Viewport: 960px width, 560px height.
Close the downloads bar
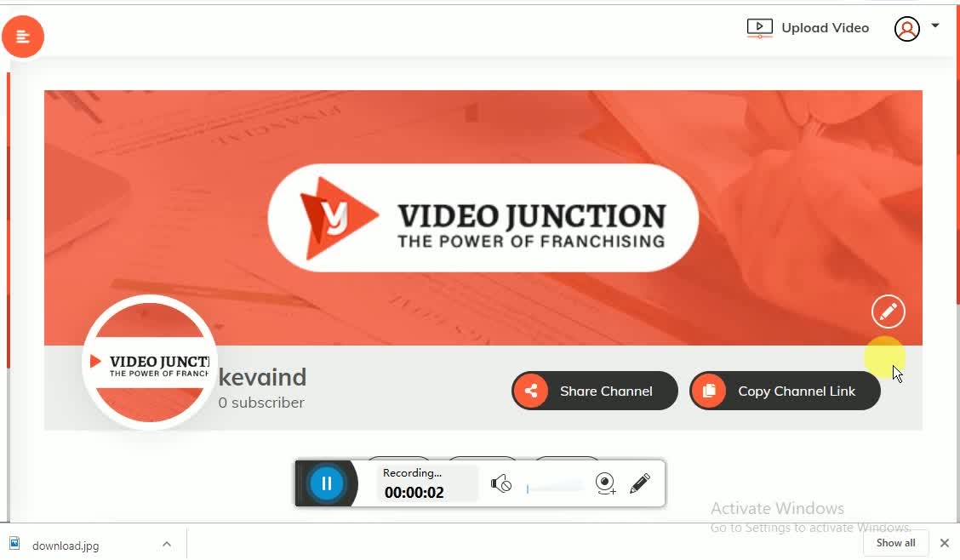944,543
